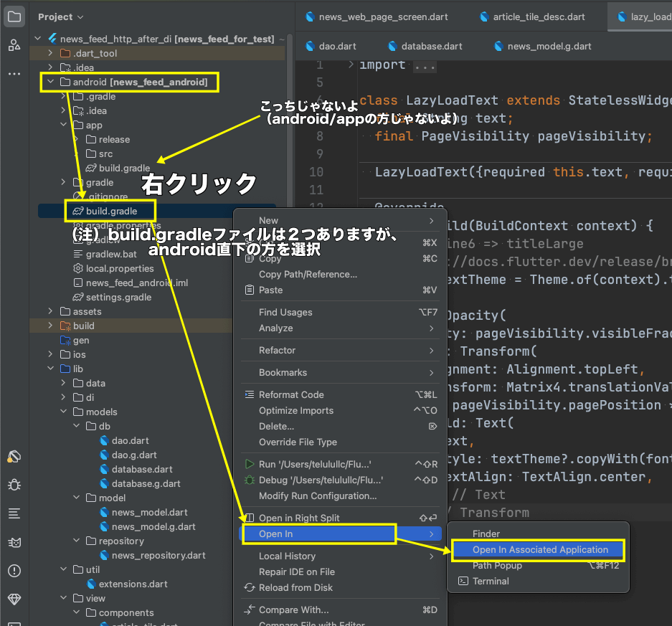Click the Compare With arrows icon
672x626 pixels.
(x=249, y=610)
